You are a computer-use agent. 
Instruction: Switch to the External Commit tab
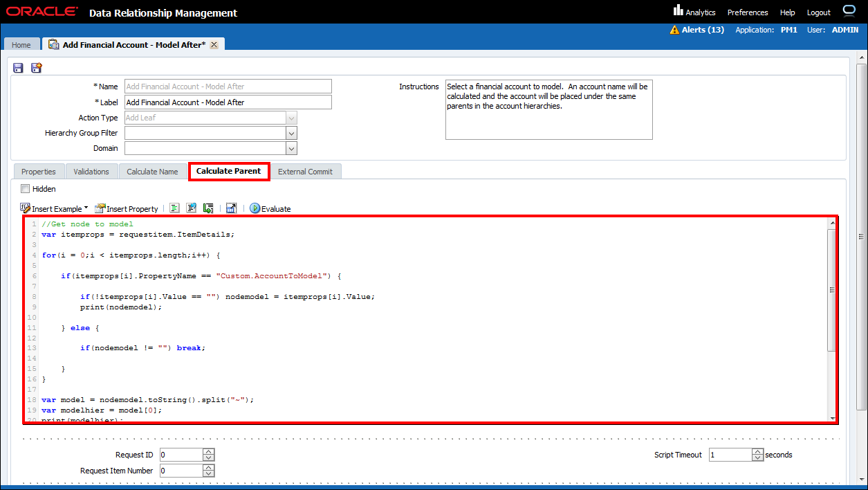tap(305, 172)
